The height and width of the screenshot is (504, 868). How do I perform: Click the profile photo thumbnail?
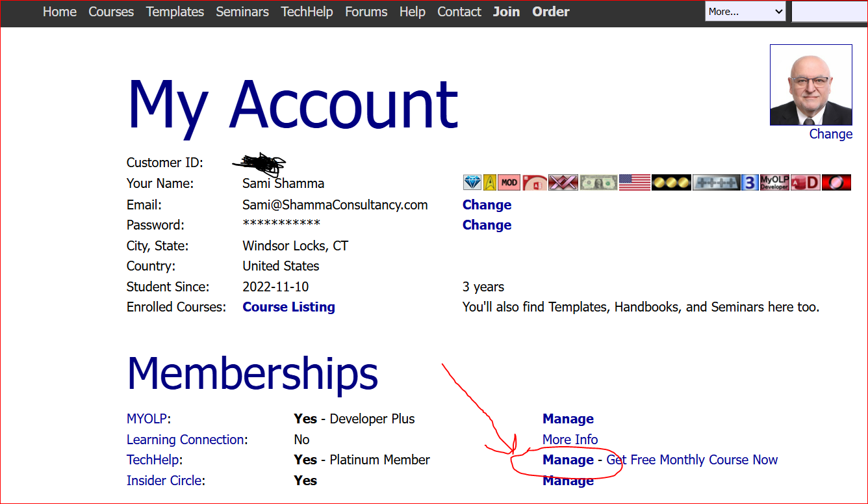[810, 85]
